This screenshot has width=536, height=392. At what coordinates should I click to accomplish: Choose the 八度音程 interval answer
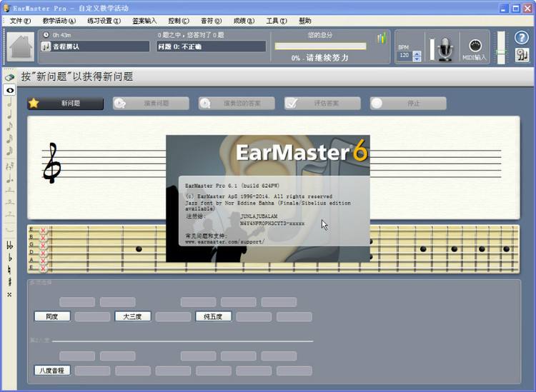click(x=52, y=371)
